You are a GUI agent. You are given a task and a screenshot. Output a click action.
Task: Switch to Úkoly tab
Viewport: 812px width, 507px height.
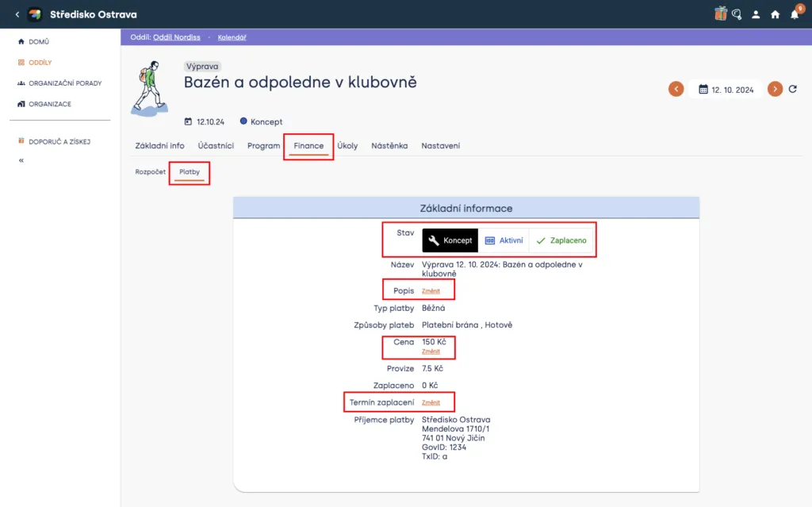click(347, 146)
